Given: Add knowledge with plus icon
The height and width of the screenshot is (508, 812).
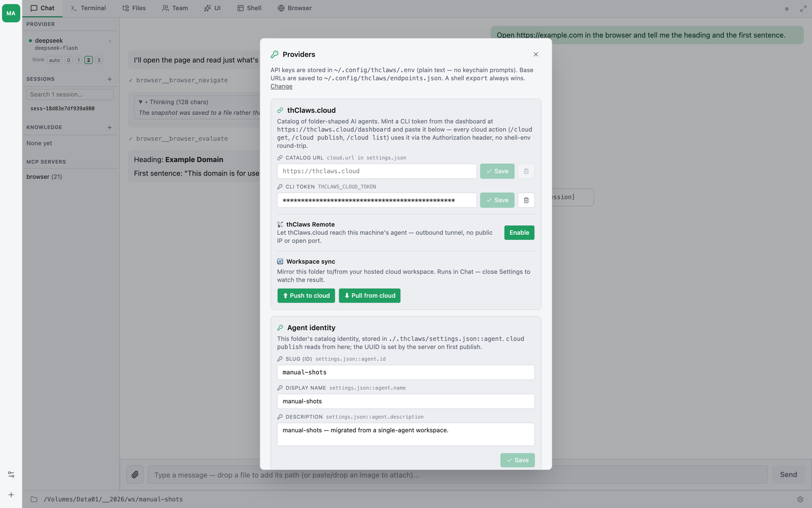Looking at the screenshot, I should tap(110, 128).
